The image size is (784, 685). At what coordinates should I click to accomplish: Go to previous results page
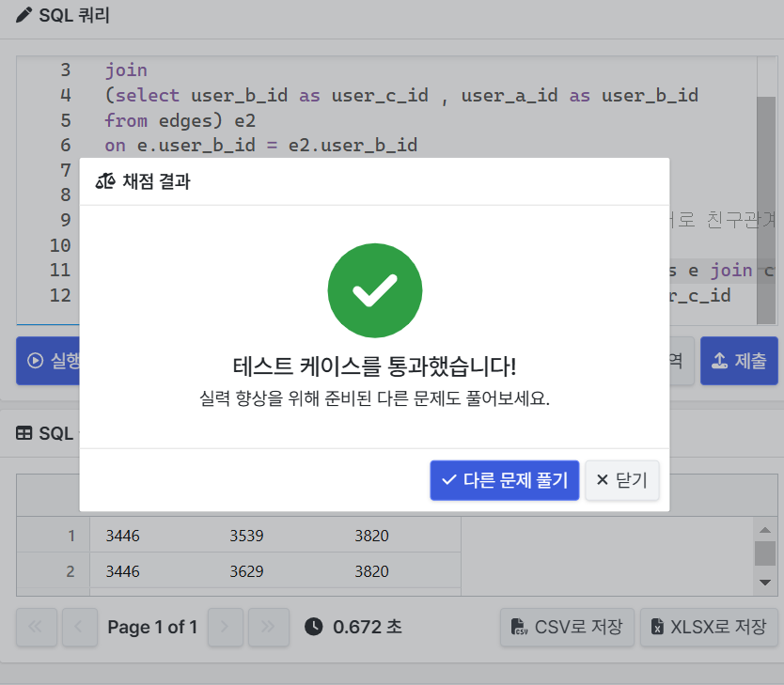[78, 627]
